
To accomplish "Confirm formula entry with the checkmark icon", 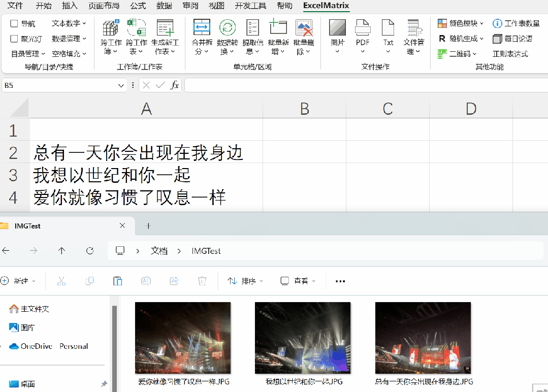I will click(x=160, y=85).
